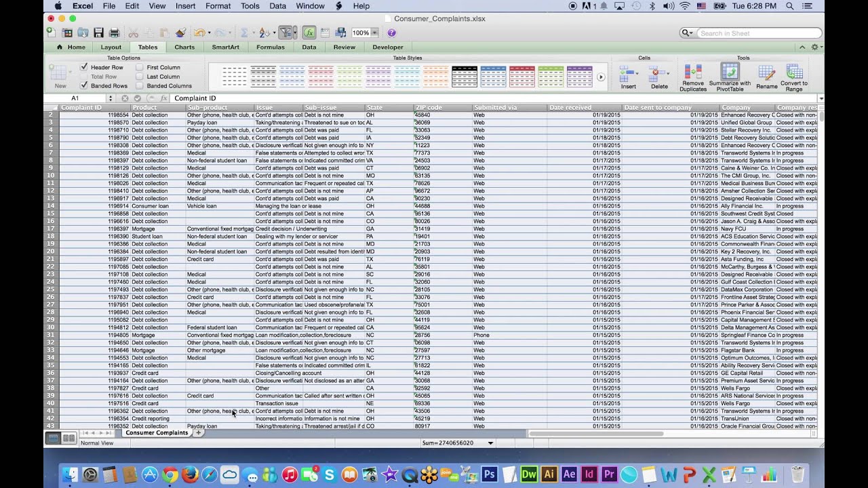
Task: Switch to the Developer ribbon tab
Action: 388,47
